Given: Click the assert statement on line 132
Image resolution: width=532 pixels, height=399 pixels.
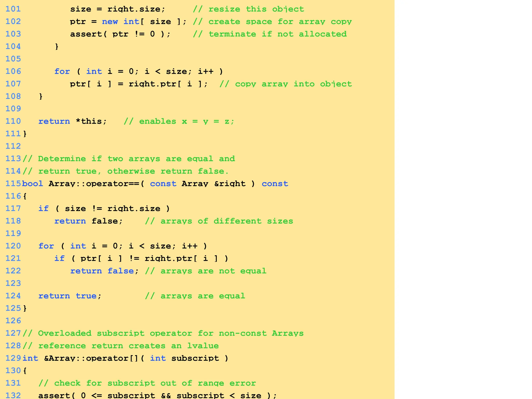Looking at the screenshot, I should pyautogui.click(x=158, y=395).
